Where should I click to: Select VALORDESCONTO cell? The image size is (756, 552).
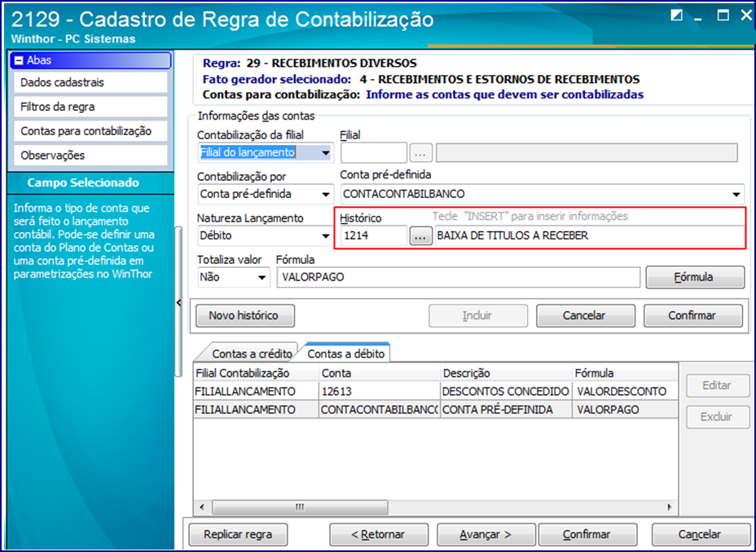pyautogui.click(x=626, y=392)
